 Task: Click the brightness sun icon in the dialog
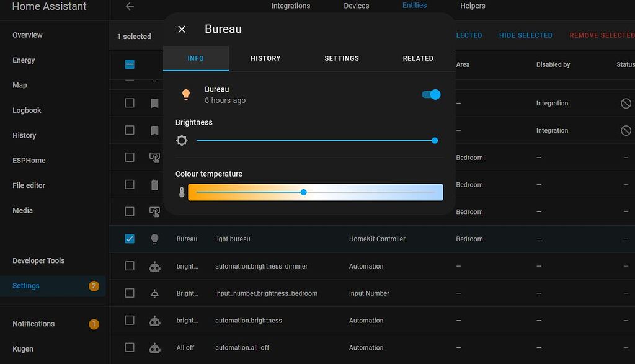(x=182, y=140)
